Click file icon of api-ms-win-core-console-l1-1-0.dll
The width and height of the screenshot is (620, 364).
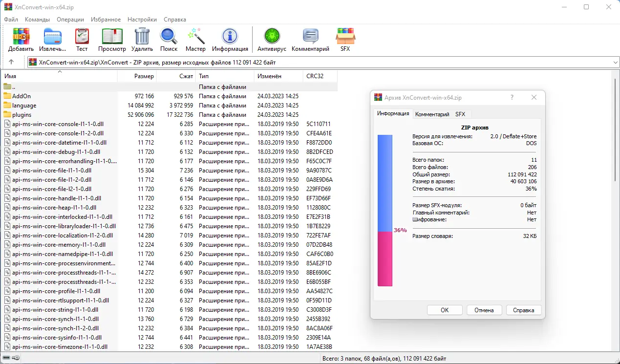[x=7, y=124]
